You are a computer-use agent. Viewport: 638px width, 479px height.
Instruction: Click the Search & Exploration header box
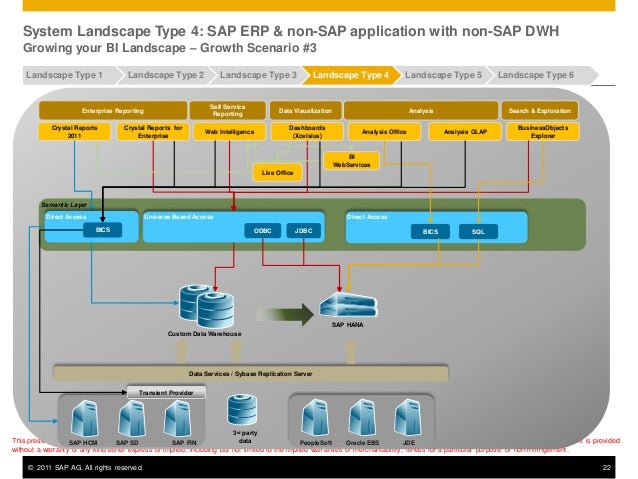540,111
